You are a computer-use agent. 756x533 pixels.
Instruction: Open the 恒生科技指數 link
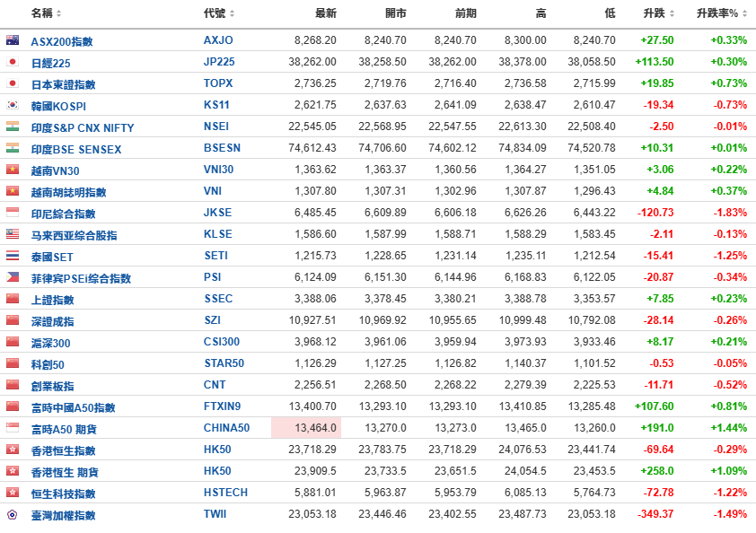(63, 494)
